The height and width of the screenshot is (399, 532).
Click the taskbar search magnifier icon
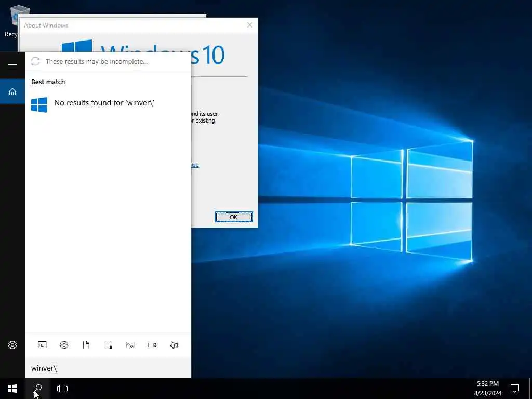37,389
